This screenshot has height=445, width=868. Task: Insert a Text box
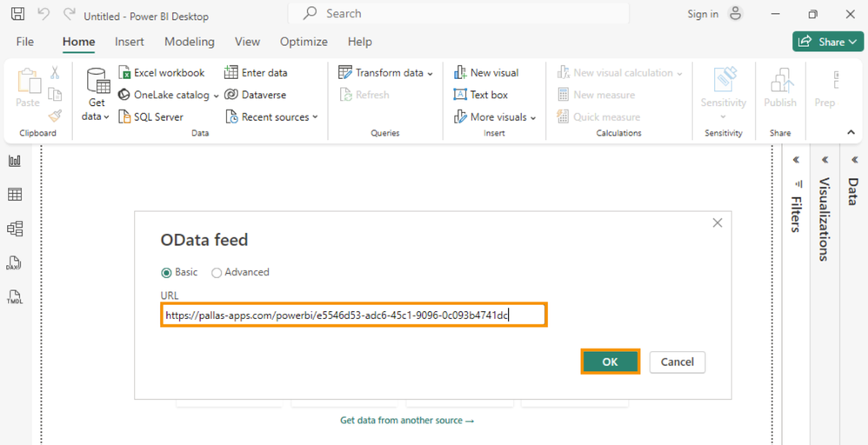pos(481,95)
